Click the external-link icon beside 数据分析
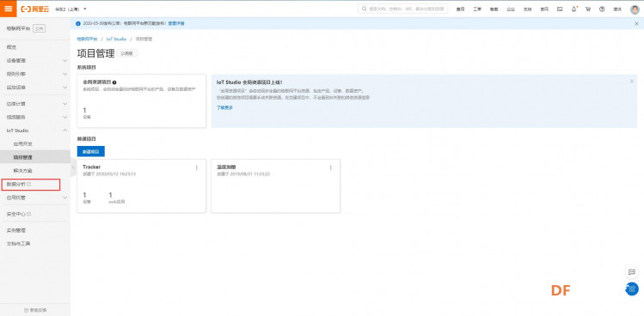Screen dimensions: 644x316 (28, 185)
